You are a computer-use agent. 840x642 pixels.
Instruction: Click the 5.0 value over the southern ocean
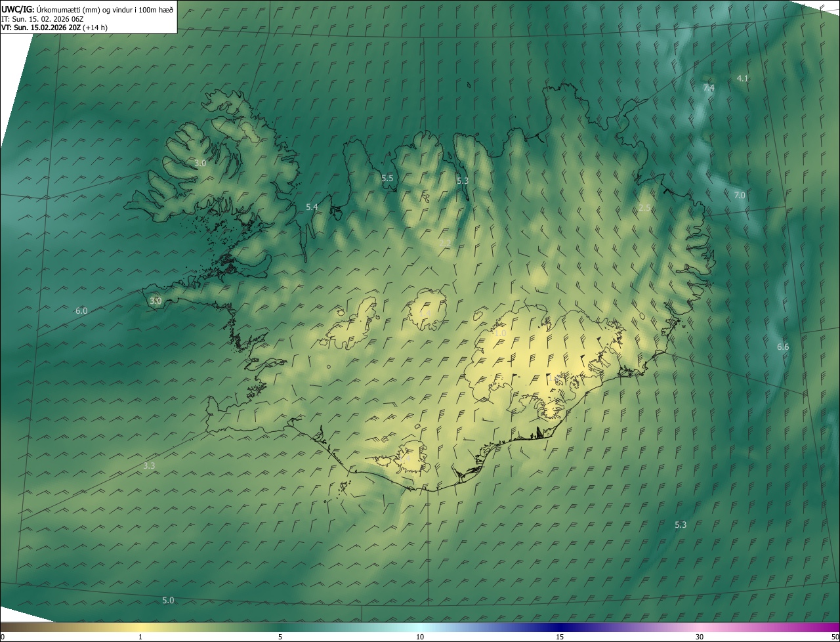[168, 601]
